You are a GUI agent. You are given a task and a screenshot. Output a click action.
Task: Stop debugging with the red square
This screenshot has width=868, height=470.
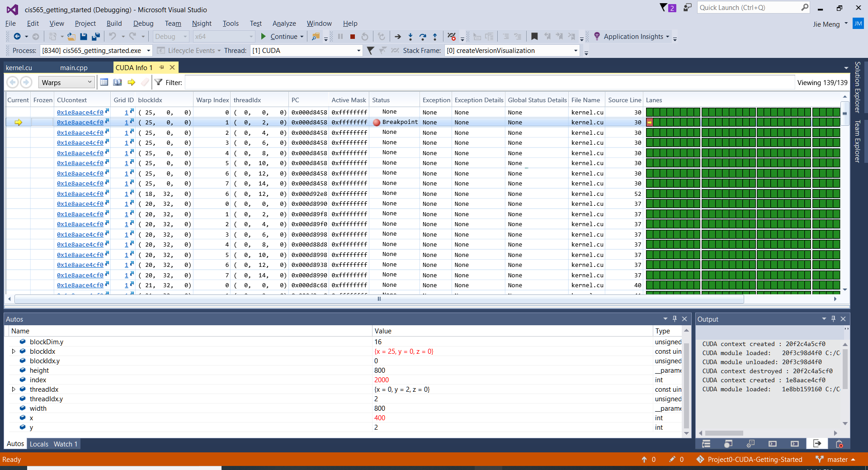point(353,37)
